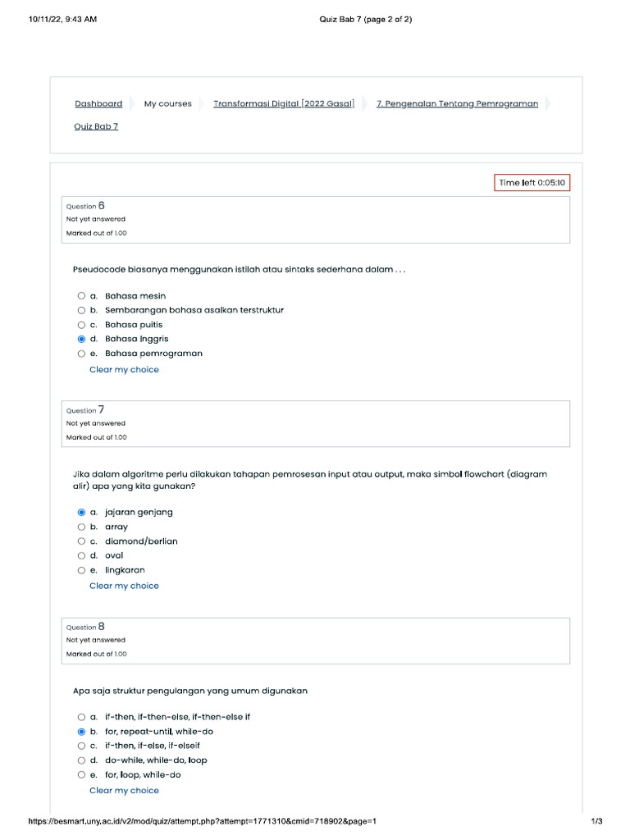630x840 pixels.
Task: Select 'if-then, if-then-else, if-then-else if' option
Action: (x=81, y=717)
